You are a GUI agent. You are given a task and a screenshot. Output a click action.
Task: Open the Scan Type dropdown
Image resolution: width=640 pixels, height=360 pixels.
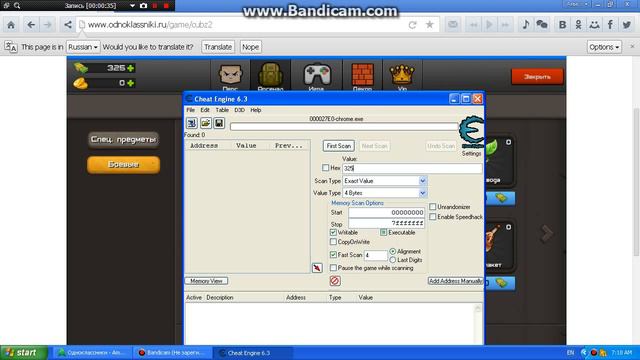pos(422,181)
